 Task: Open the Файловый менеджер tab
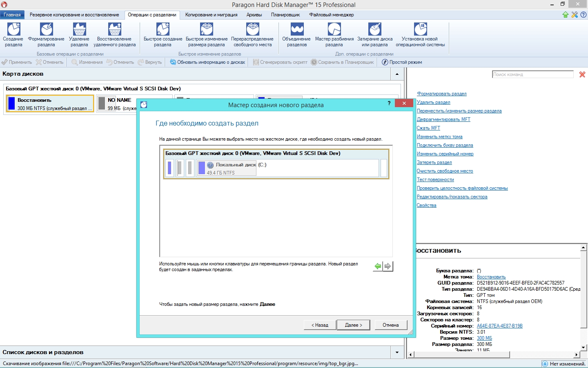pyautogui.click(x=332, y=15)
